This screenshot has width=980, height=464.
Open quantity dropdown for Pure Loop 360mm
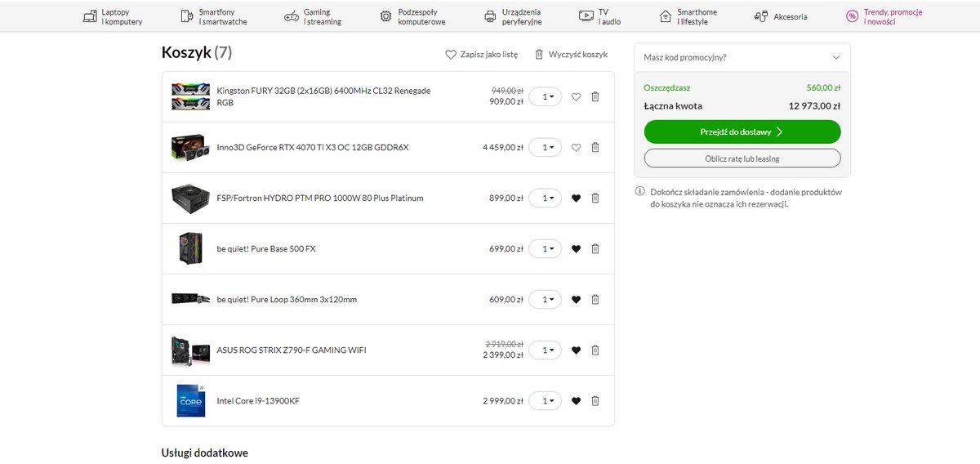(x=545, y=299)
